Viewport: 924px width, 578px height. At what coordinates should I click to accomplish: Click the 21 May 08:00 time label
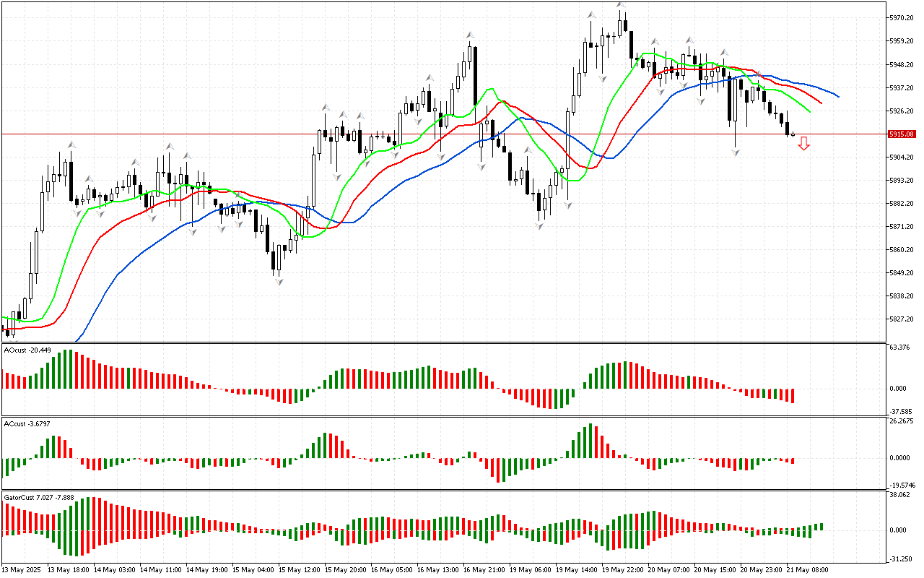(x=809, y=569)
